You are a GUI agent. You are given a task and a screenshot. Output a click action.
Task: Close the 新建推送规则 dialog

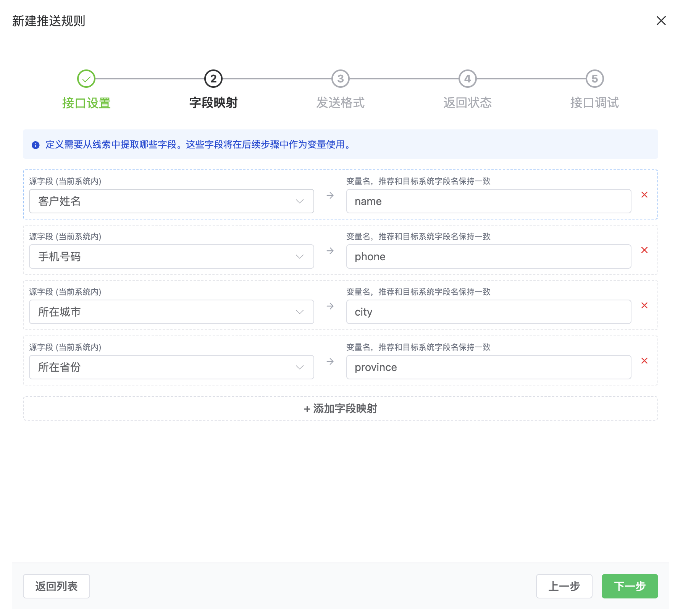(661, 21)
